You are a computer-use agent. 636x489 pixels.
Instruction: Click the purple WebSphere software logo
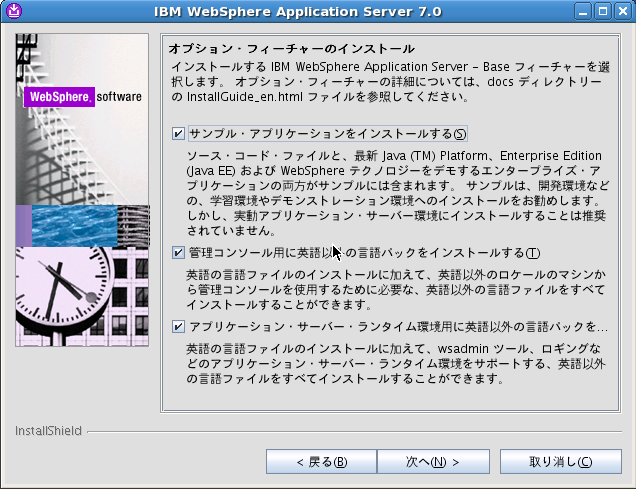click(x=60, y=98)
